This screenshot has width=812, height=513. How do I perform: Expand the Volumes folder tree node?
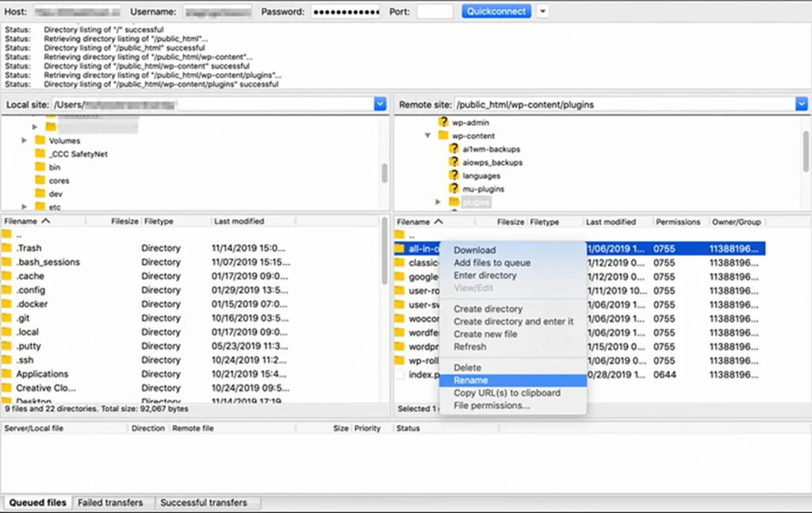[x=25, y=140]
